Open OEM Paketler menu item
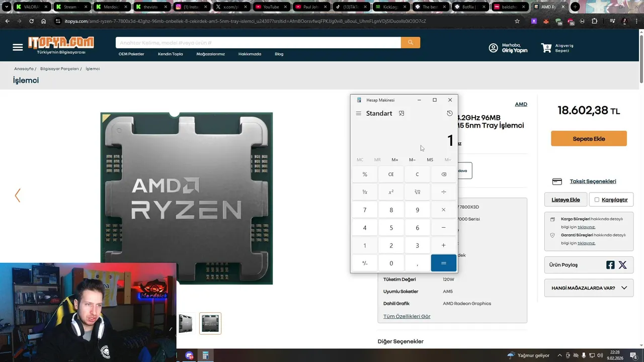 131,54
